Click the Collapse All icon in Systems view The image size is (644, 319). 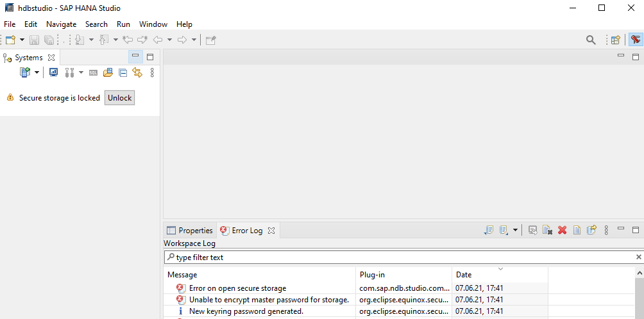(x=123, y=72)
